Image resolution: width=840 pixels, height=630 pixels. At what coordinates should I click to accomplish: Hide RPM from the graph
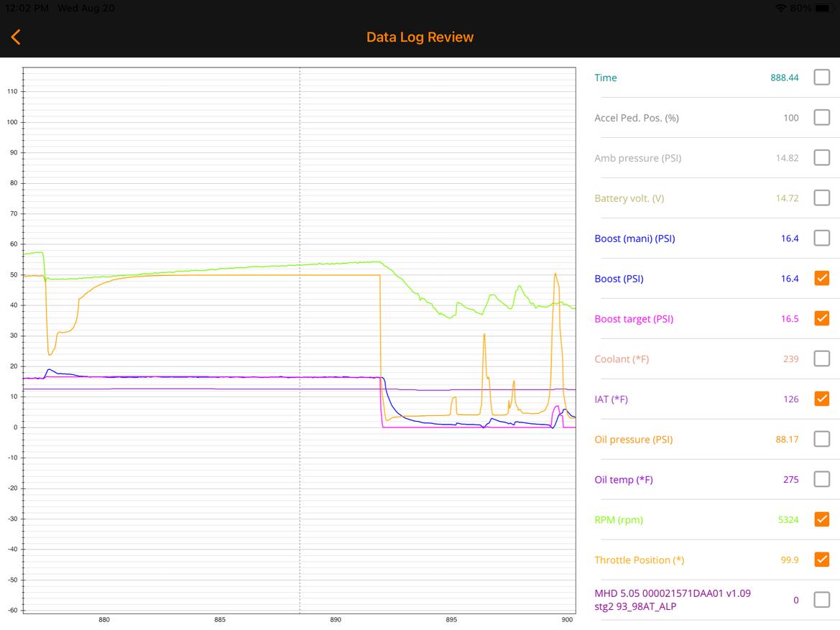(821, 519)
